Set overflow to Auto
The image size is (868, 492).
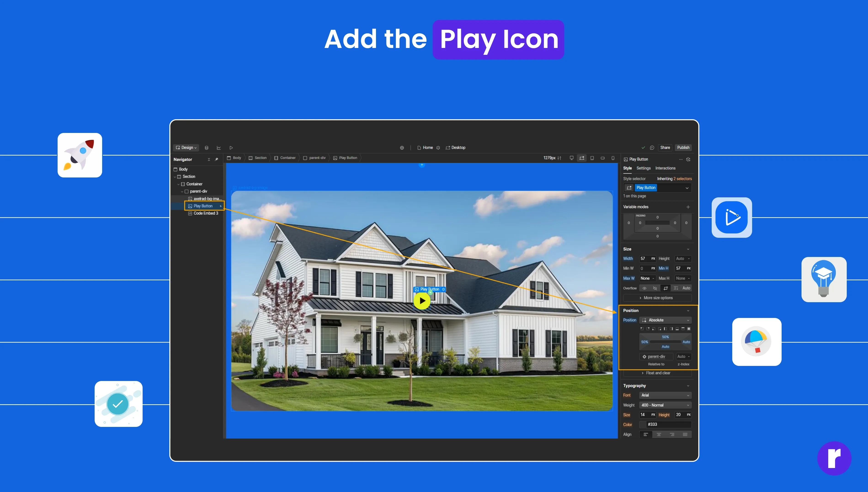pos(686,288)
